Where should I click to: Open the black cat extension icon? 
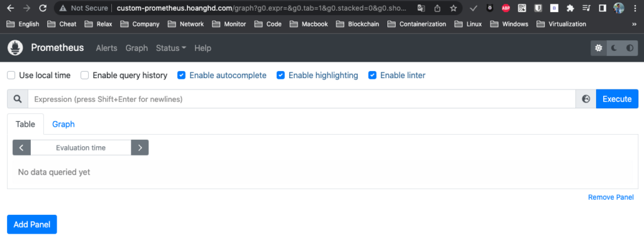(489, 8)
